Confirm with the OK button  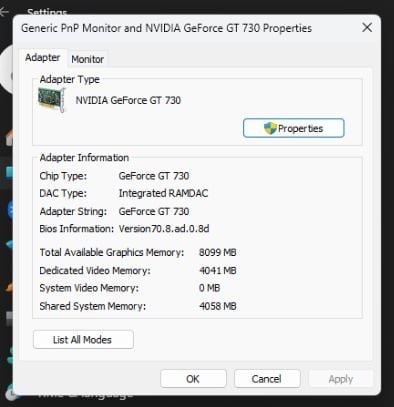pos(193,379)
